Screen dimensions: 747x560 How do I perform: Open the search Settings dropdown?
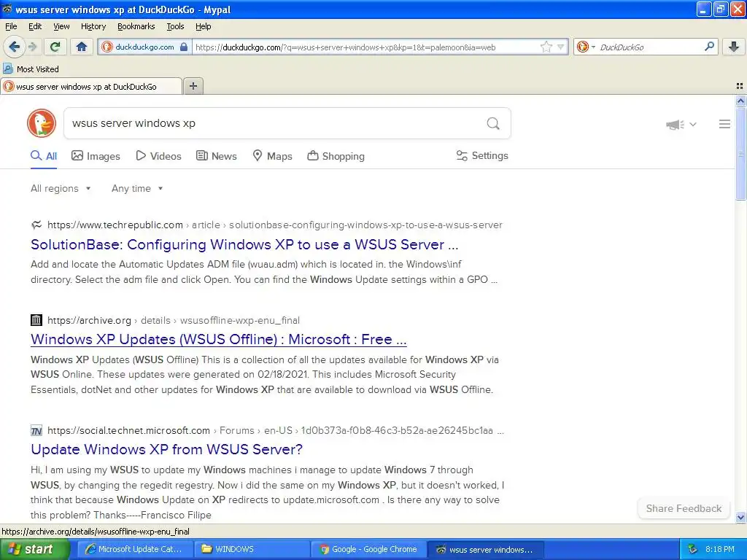click(482, 156)
